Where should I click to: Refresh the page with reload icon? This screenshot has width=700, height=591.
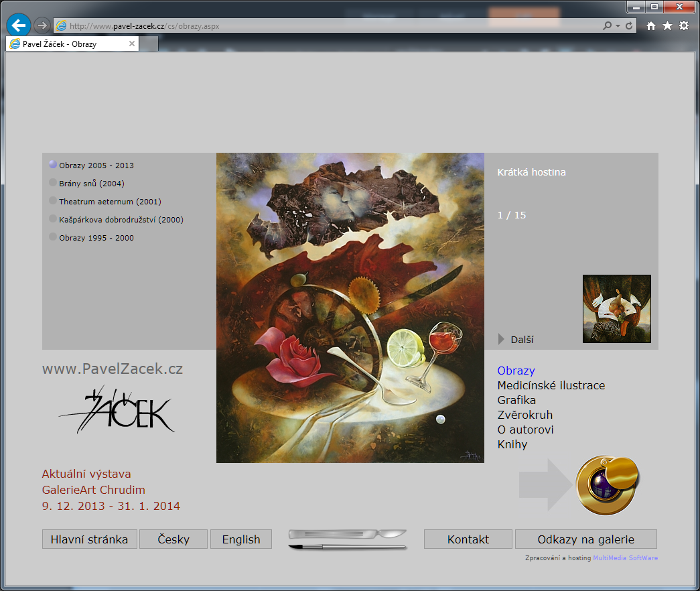click(629, 26)
